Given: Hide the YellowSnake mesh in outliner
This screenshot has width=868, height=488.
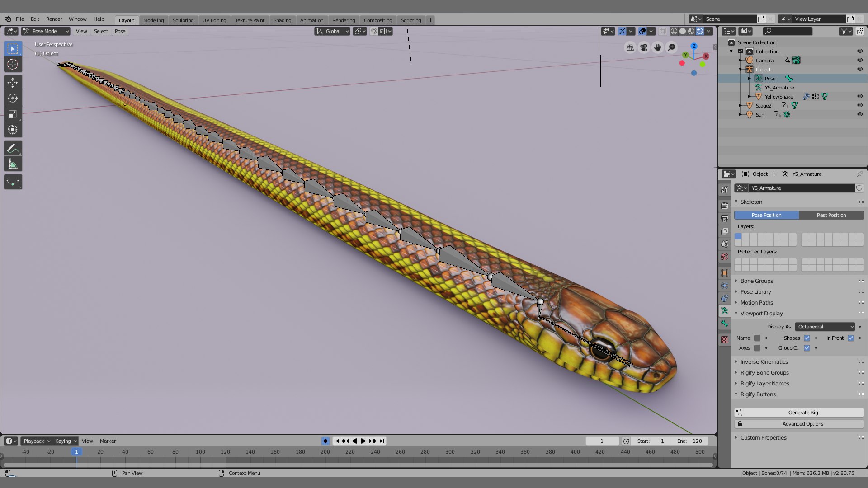Looking at the screenshot, I should click(860, 97).
